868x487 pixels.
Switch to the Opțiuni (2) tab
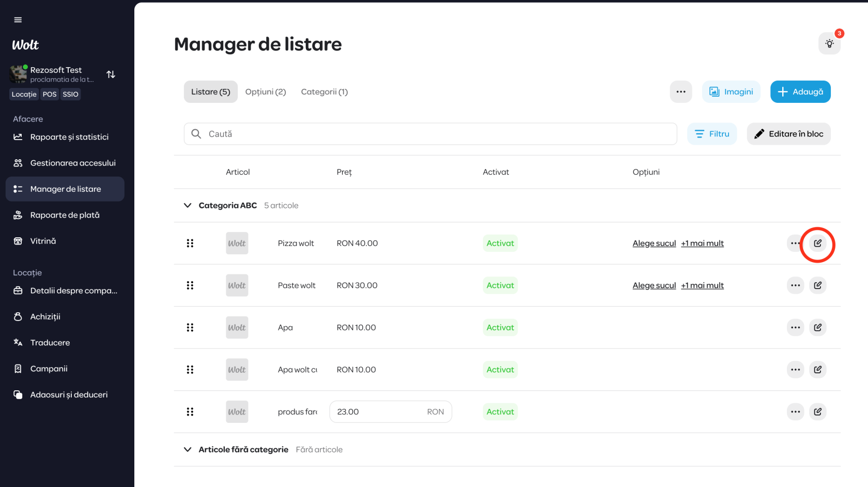click(266, 92)
